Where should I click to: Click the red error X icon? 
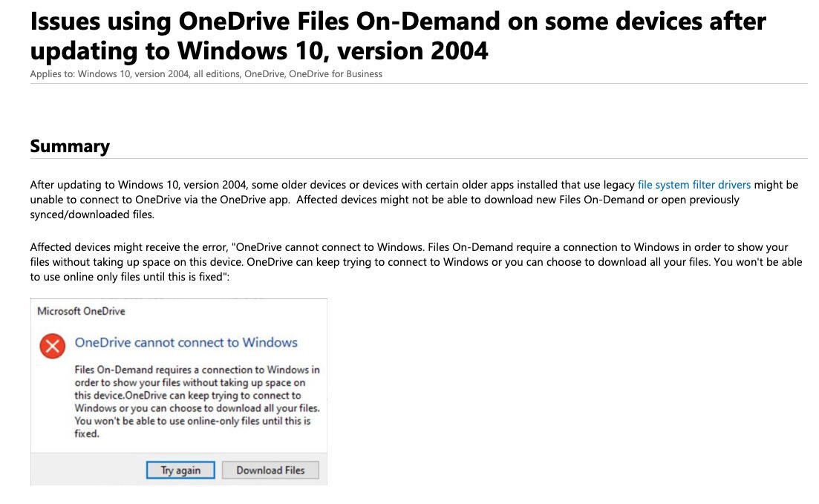(x=52, y=345)
